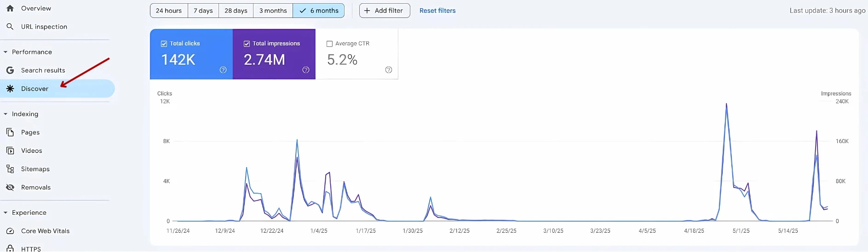Click the Removals crossed-eye icon
Image resolution: width=868 pixels, height=252 pixels.
click(x=10, y=188)
